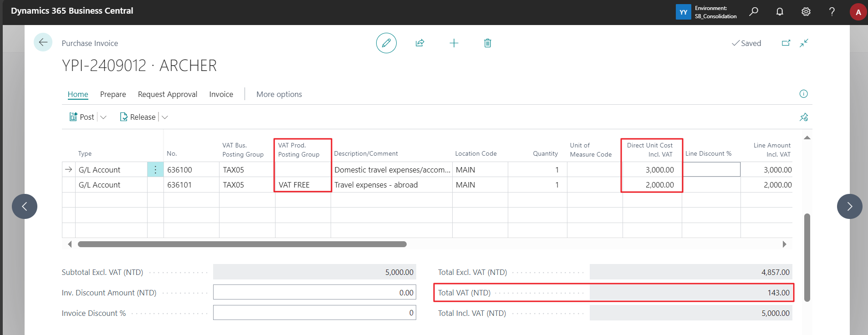
Task: Expand the Release dropdown arrow
Action: click(165, 117)
